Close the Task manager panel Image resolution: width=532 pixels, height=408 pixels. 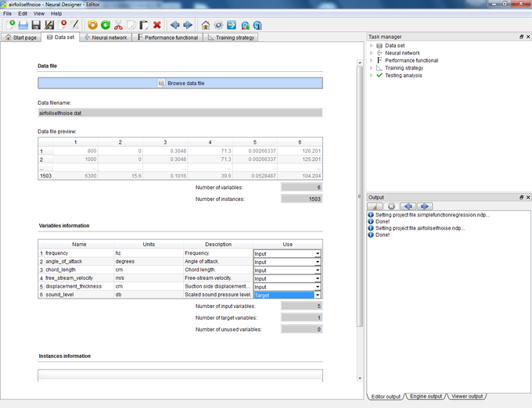pyautogui.click(x=528, y=37)
